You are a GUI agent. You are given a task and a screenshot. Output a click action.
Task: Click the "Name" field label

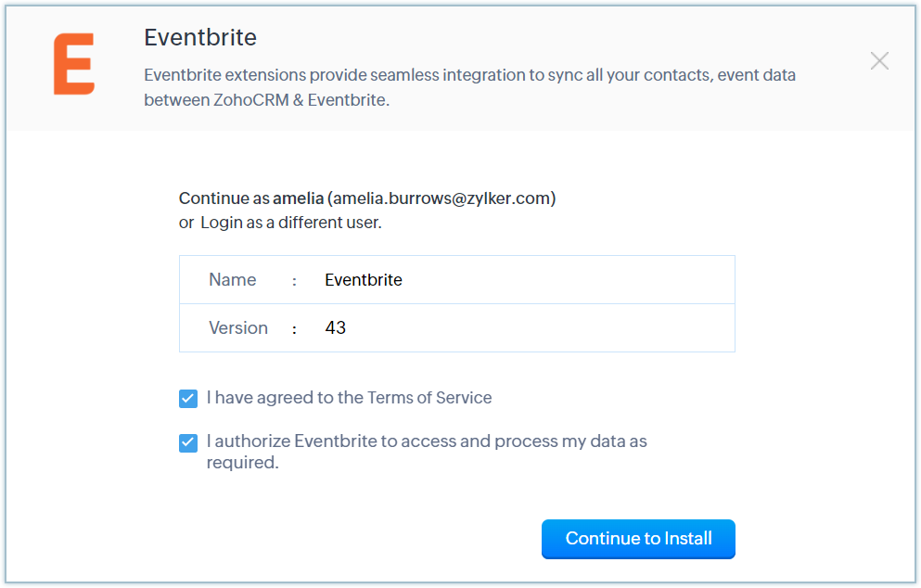tap(233, 280)
